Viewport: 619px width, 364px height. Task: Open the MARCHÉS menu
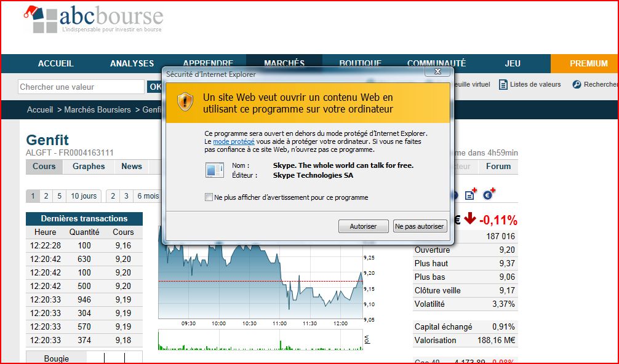point(284,63)
